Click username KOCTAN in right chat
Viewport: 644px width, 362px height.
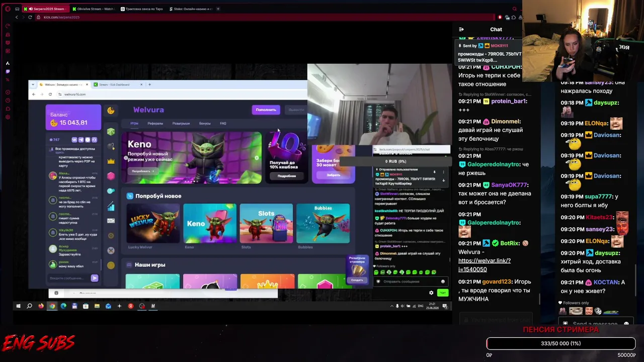point(605,282)
